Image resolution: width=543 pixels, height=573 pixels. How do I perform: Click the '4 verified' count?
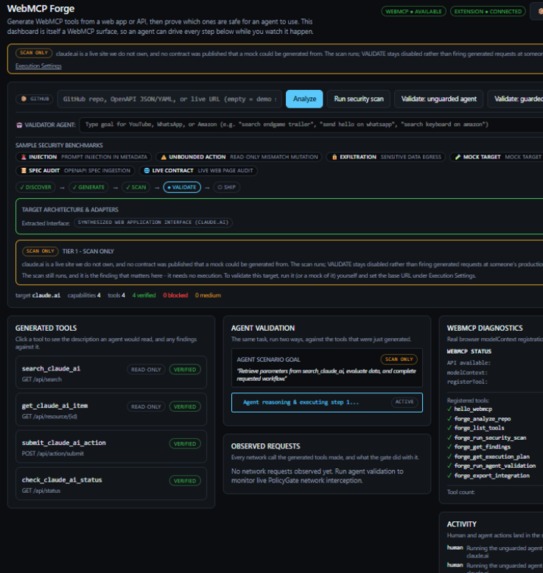point(144,295)
